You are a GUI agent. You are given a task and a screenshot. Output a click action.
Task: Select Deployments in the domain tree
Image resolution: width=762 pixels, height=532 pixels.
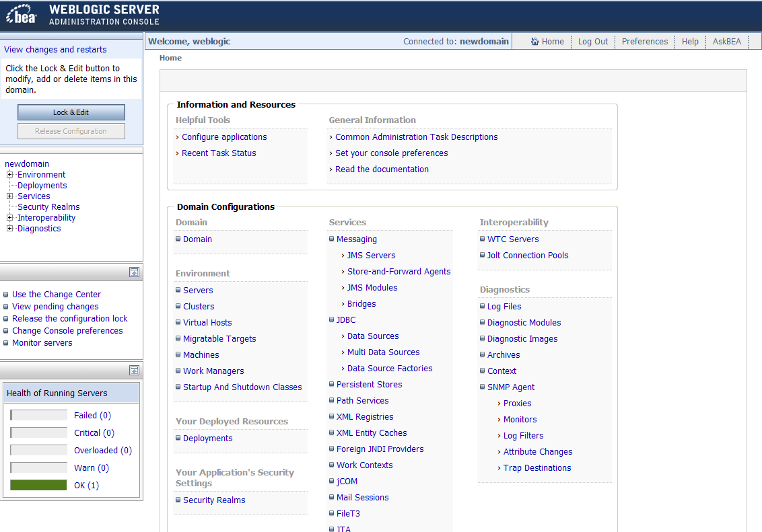(42, 186)
